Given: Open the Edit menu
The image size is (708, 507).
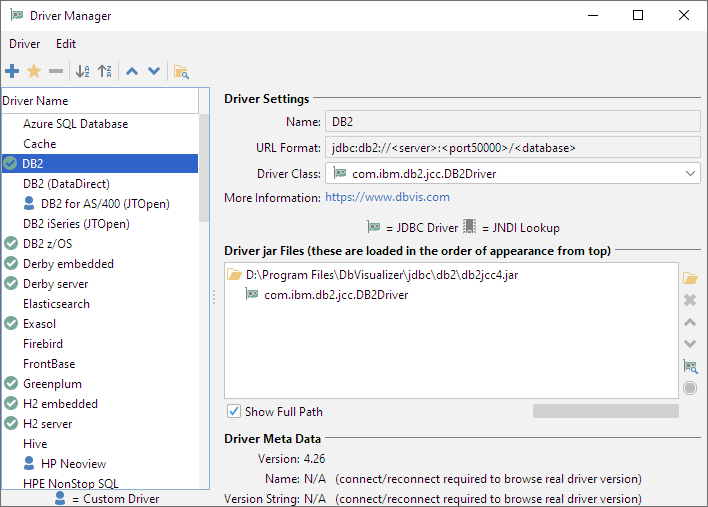Looking at the screenshot, I should click(x=66, y=44).
